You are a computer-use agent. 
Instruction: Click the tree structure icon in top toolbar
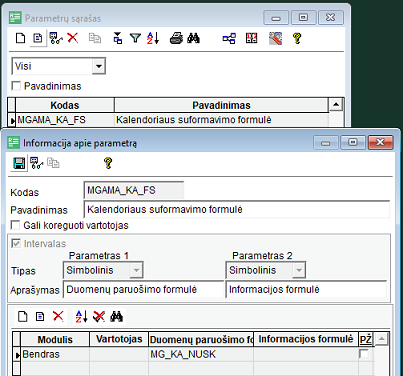pos(229,38)
